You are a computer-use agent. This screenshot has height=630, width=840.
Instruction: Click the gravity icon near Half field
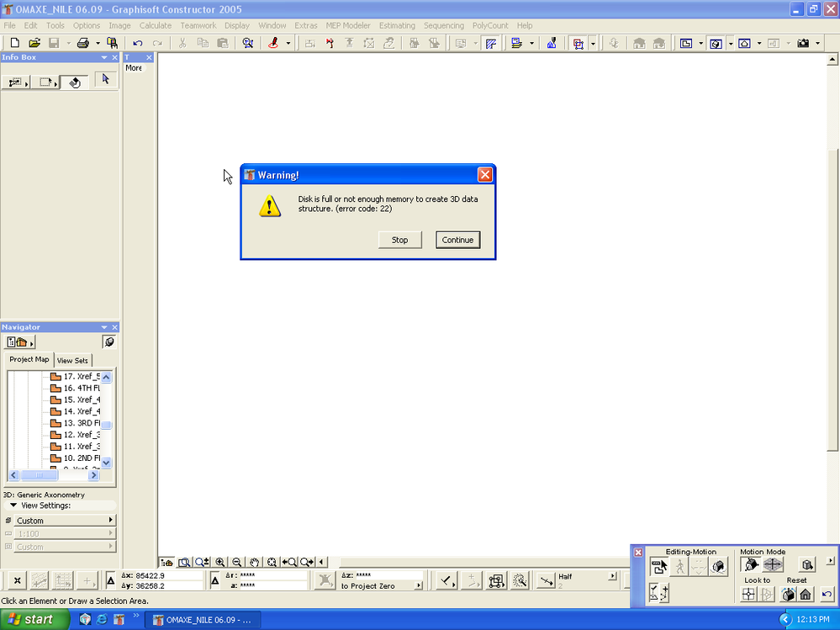click(546, 580)
